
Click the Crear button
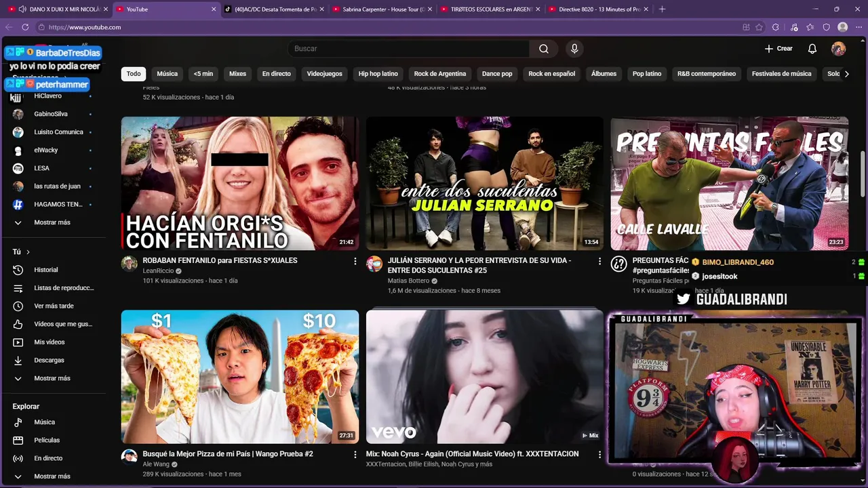pos(778,49)
